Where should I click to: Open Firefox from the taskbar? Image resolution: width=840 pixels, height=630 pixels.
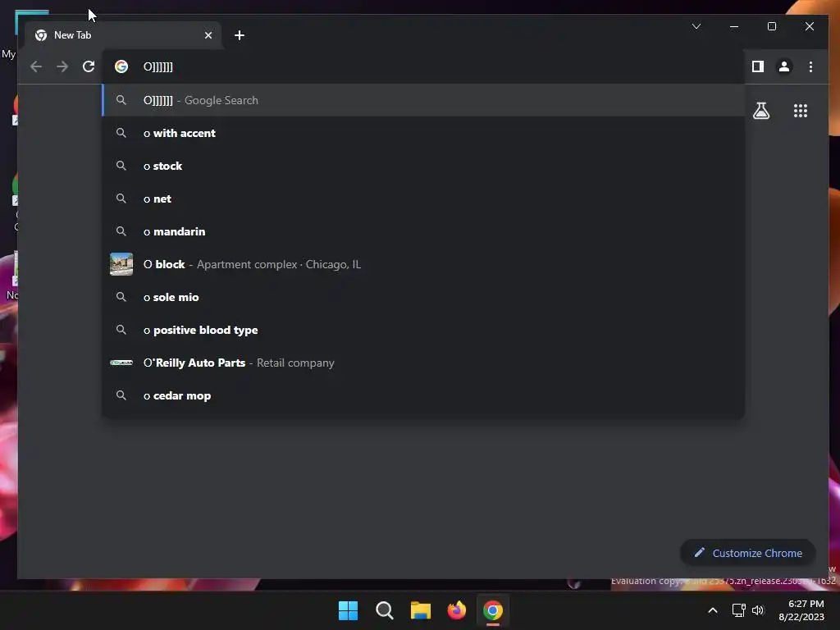(456, 610)
